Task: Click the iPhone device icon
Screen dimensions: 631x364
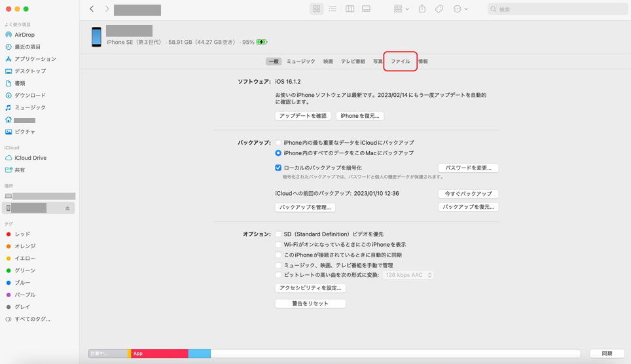Action: (96, 37)
